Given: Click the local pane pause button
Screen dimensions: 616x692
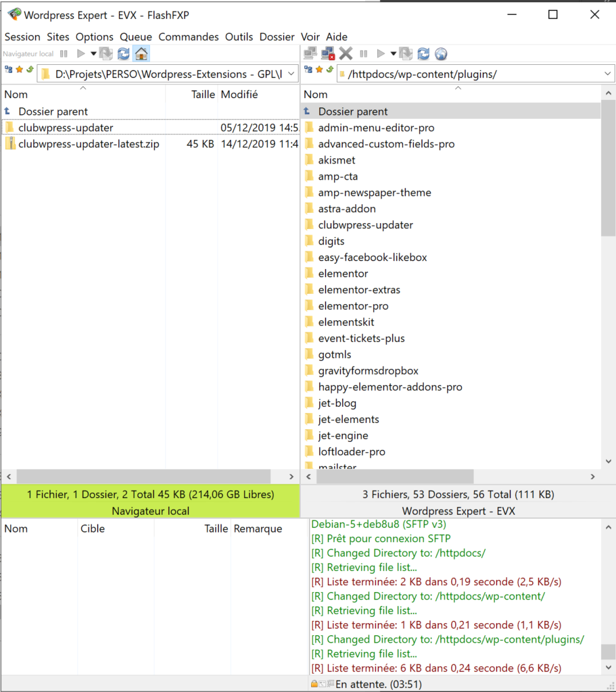Looking at the screenshot, I should pos(64,54).
